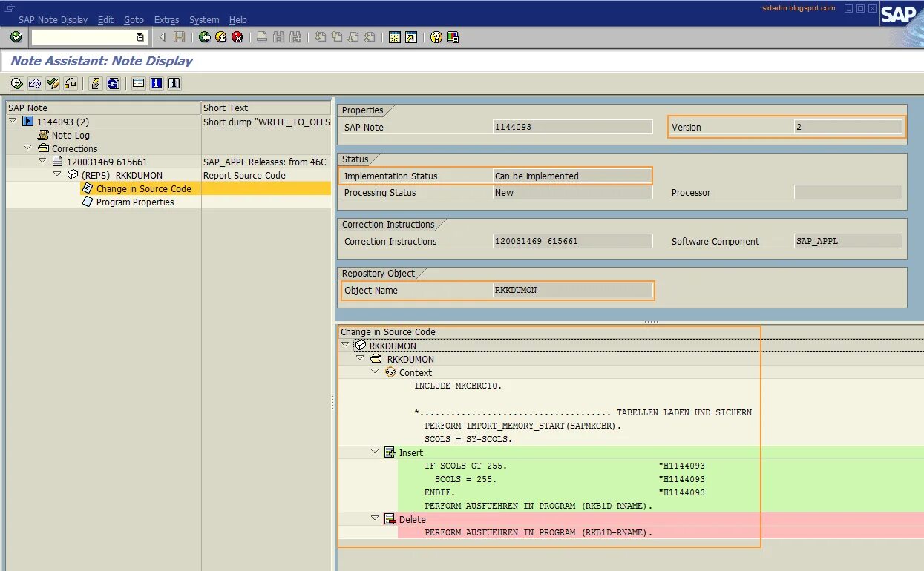Collapse the Delete section

[x=375, y=518]
